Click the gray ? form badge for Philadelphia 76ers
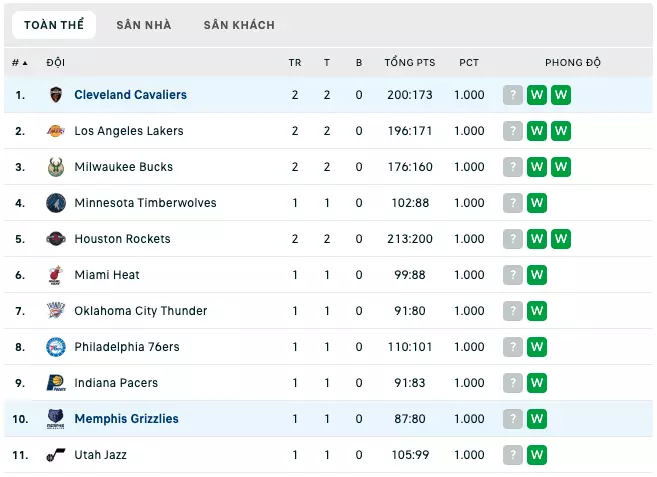The width and height of the screenshot is (657, 477). tap(512, 347)
